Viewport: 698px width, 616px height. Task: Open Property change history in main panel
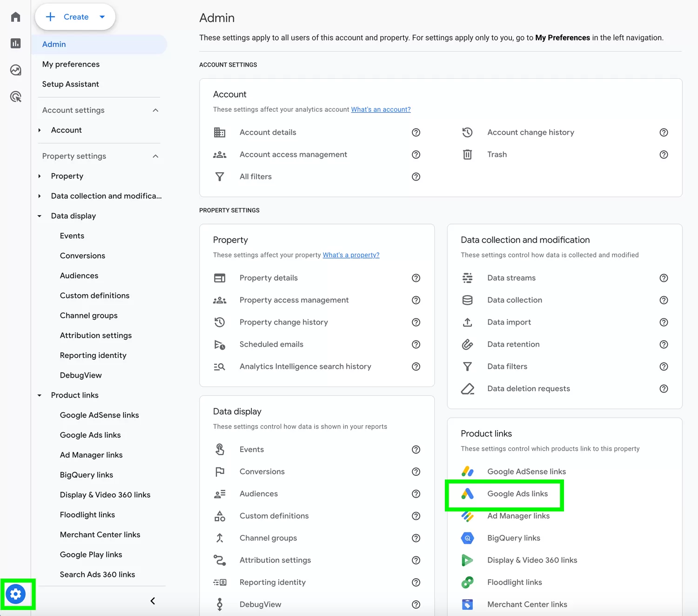pos(283,322)
